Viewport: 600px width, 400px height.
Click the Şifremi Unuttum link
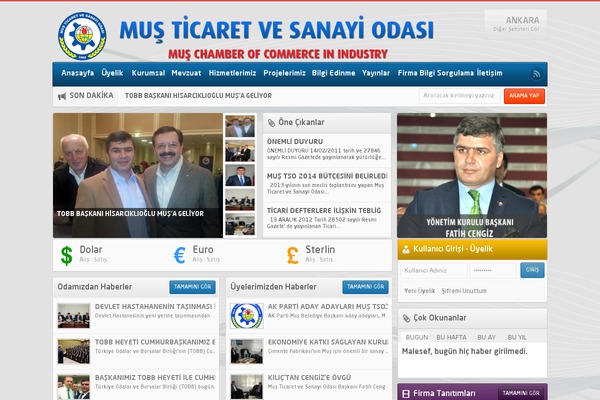coord(464,291)
